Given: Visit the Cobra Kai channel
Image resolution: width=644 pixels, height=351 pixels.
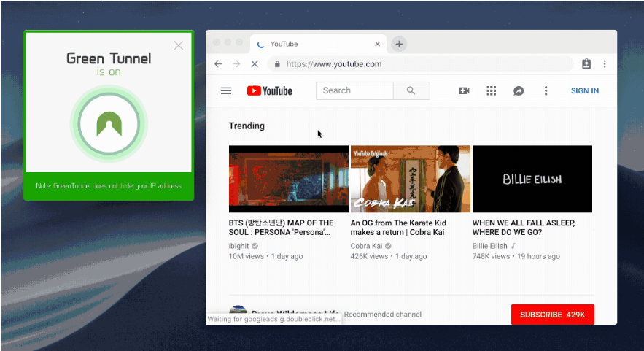Looking at the screenshot, I should coord(366,246).
